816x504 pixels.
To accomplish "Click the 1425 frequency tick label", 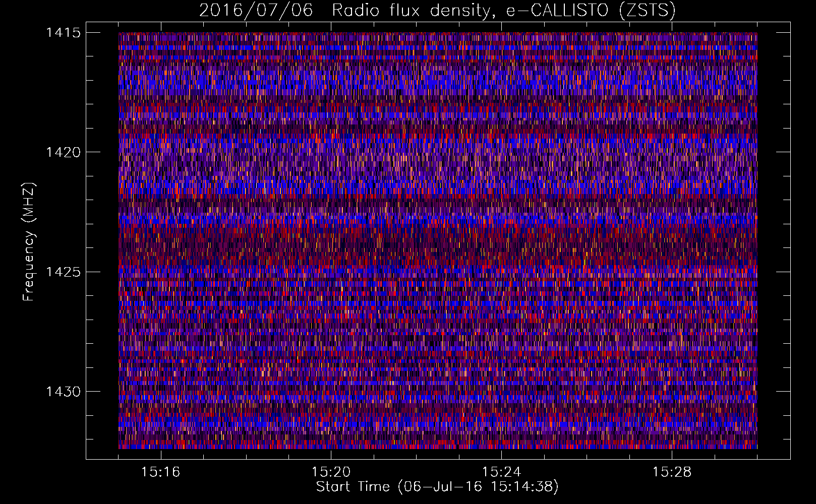I will coord(63,272).
